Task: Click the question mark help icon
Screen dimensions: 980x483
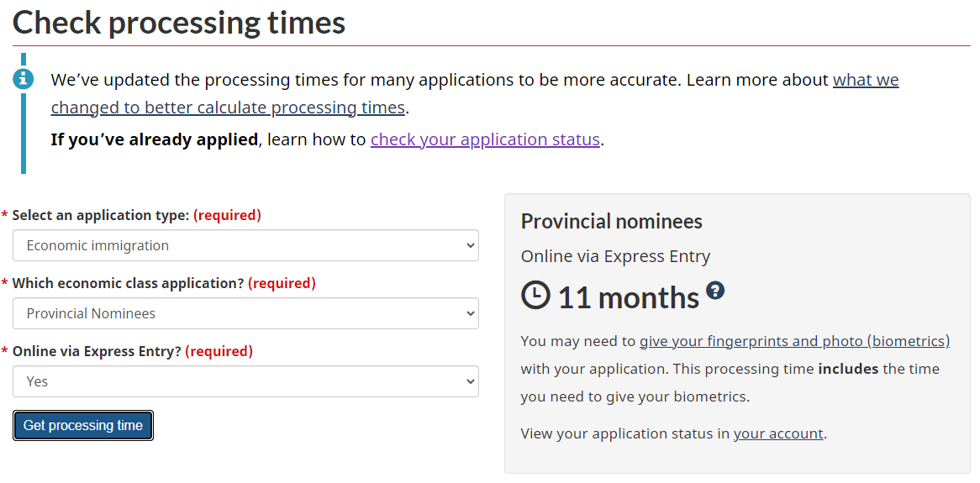Action: 715,291
